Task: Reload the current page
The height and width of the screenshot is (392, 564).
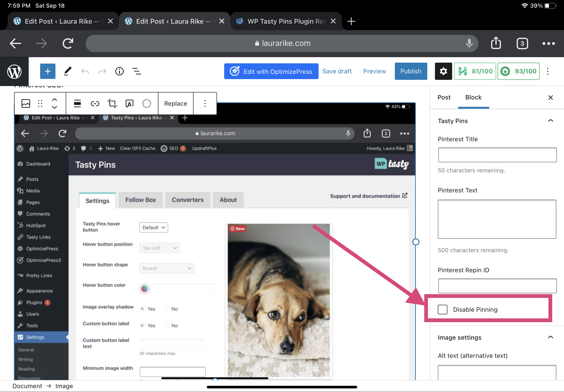Action: coord(68,44)
